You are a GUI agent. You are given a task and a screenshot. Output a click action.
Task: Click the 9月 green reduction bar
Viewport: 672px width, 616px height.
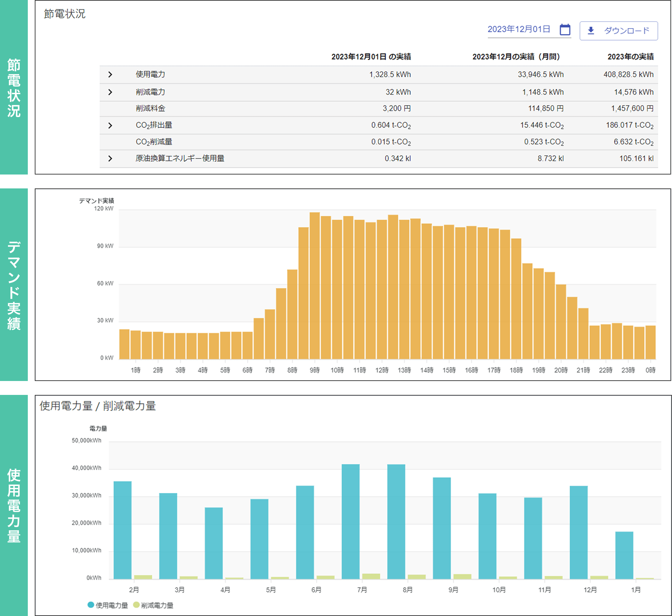[x=462, y=576]
